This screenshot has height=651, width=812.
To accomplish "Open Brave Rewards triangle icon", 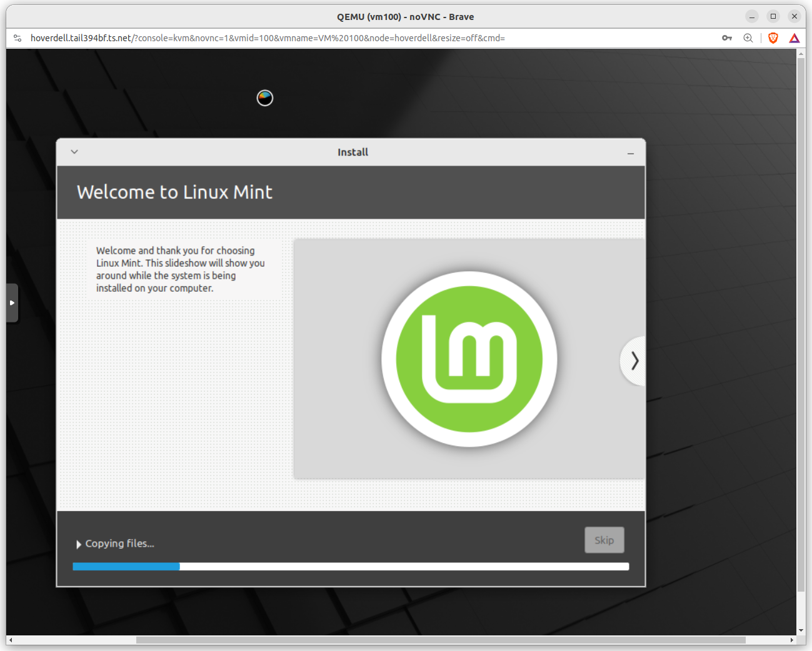I will pyautogui.click(x=794, y=38).
